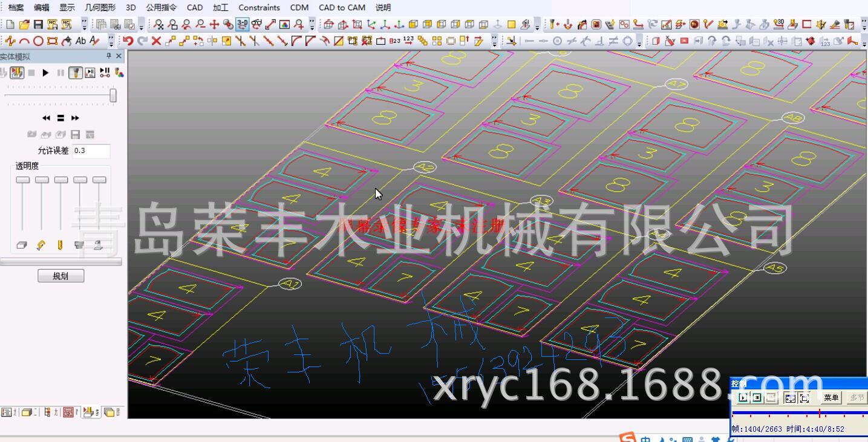Click the yellow tool transparency icon
This screenshot has height=442, width=868.
click(60, 245)
